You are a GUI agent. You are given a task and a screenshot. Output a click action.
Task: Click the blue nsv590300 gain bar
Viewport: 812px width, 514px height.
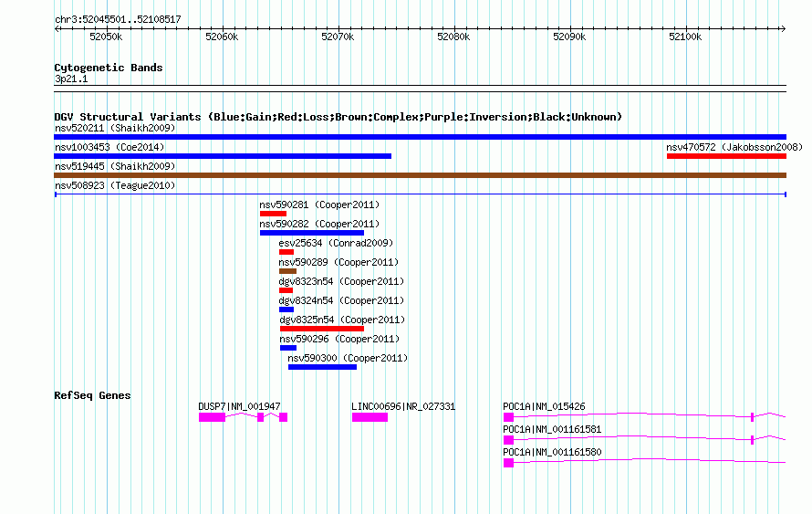click(x=322, y=367)
